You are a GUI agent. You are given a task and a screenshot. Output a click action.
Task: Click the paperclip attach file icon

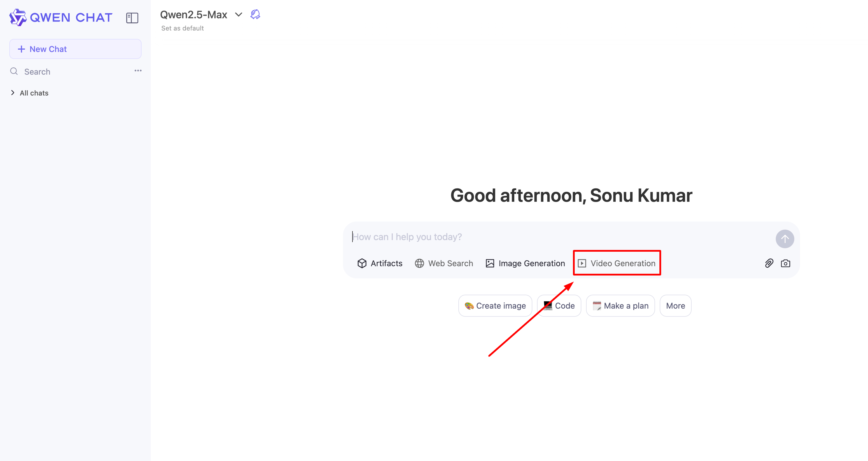[769, 263]
